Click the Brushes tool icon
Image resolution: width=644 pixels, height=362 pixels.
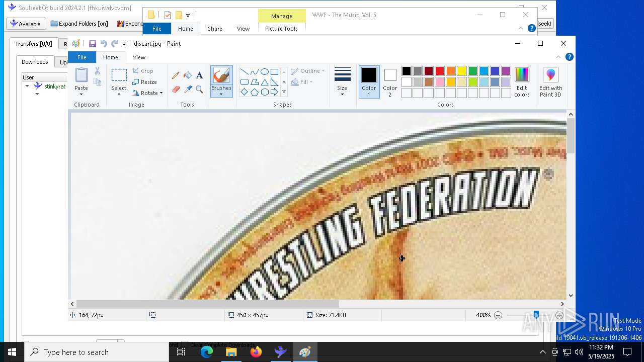point(221,76)
